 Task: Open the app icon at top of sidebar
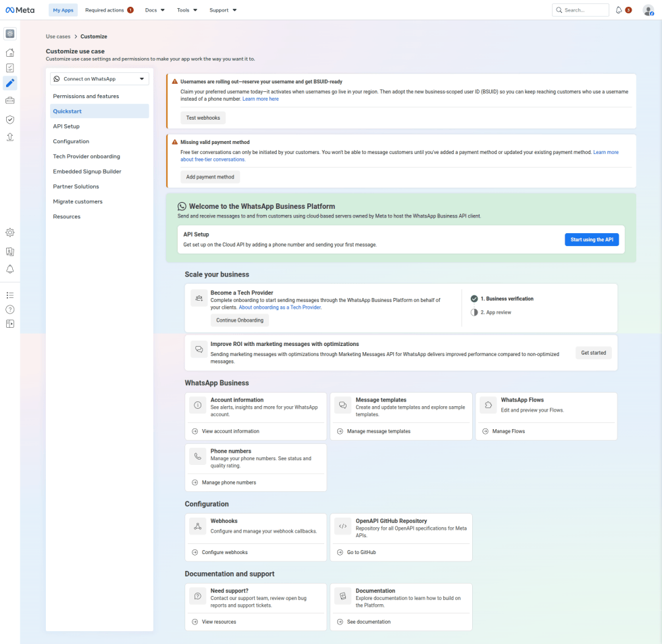tap(10, 34)
